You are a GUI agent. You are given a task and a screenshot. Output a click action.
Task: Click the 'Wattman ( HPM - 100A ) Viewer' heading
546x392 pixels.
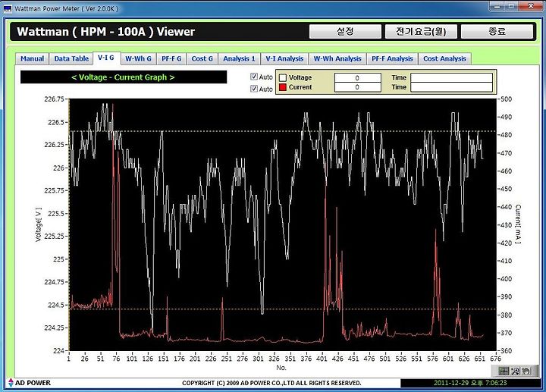(x=106, y=32)
